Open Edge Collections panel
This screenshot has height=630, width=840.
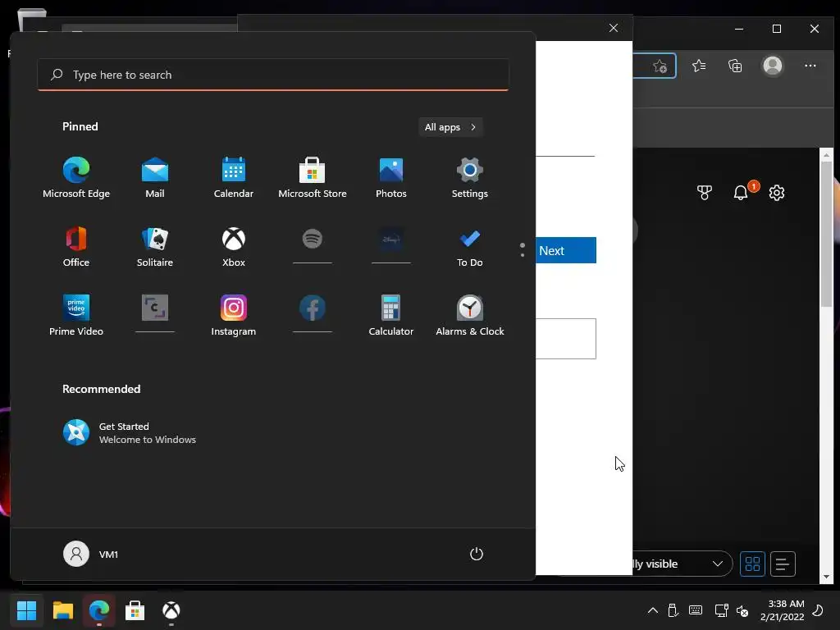(735, 66)
